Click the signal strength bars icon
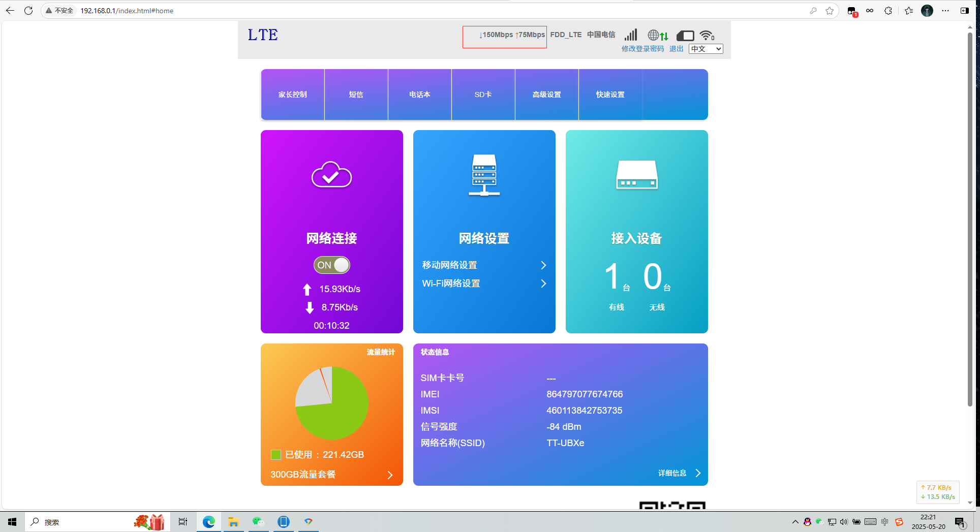Viewport: 980px width, 532px height. [631, 35]
